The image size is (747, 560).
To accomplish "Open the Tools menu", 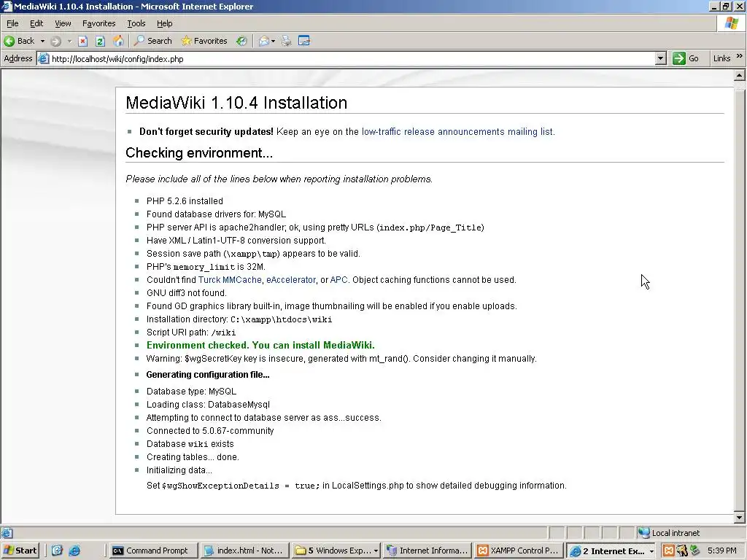I will coord(136,23).
